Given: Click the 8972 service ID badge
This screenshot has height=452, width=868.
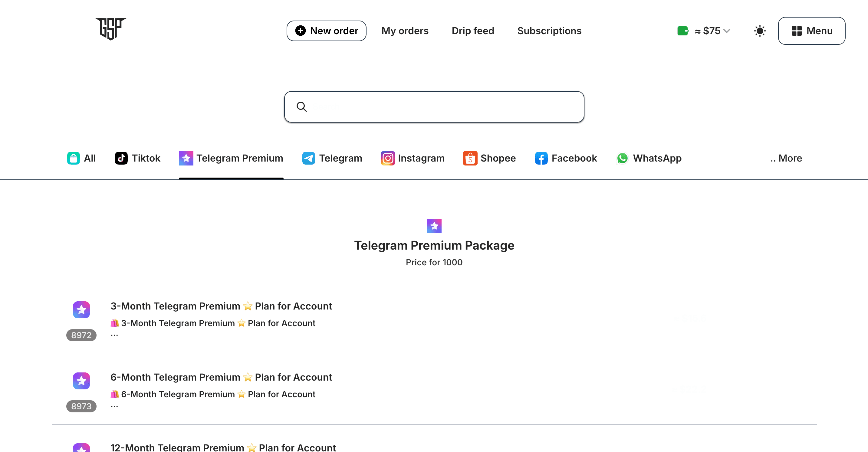Looking at the screenshot, I should [x=81, y=335].
